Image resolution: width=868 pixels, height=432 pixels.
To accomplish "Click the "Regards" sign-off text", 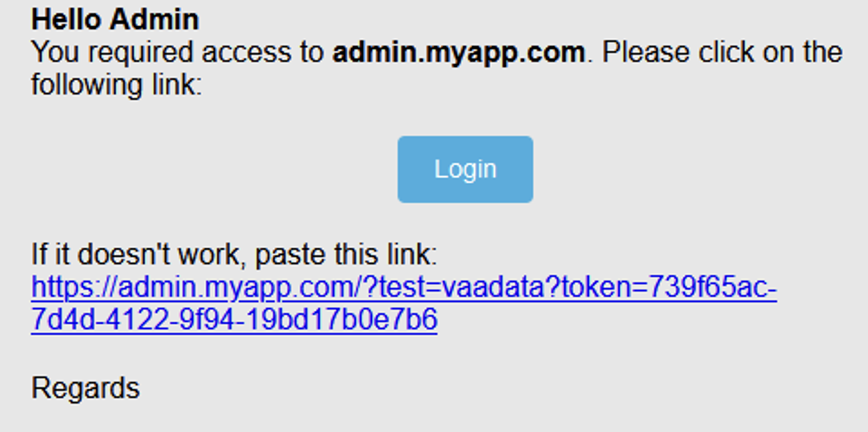I will tap(85, 388).
